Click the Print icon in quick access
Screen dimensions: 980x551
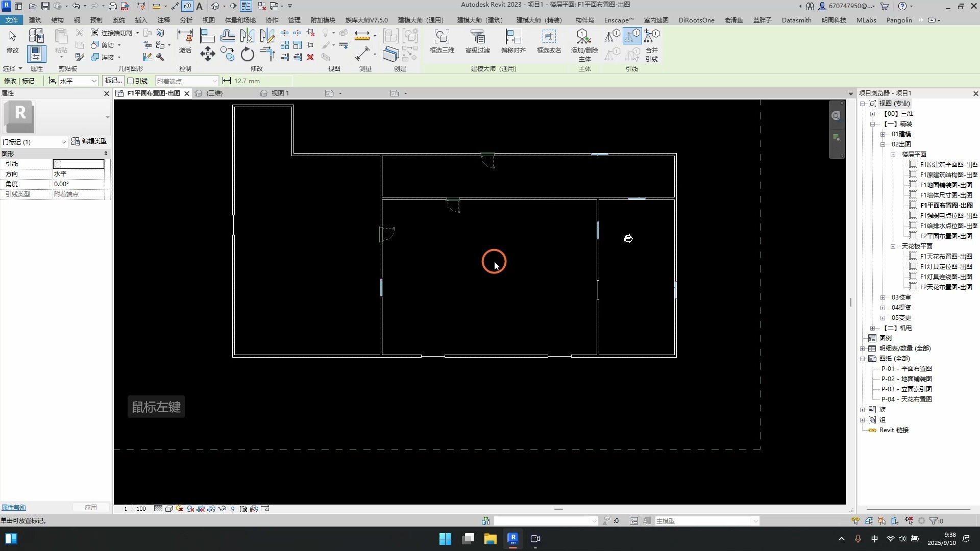[x=113, y=6]
